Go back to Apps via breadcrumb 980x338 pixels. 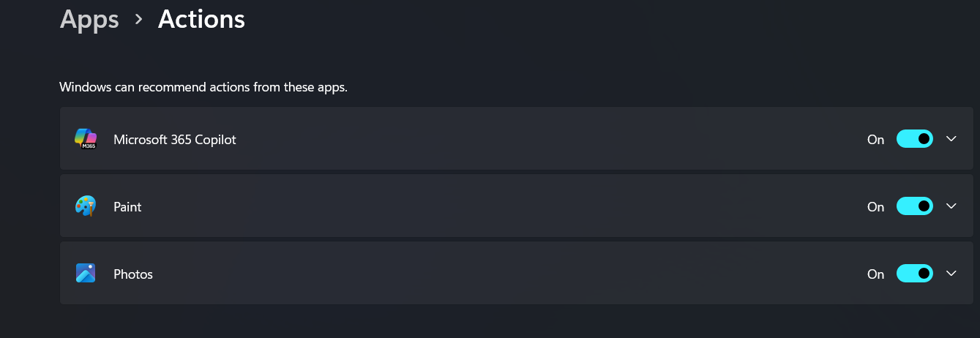click(89, 19)
